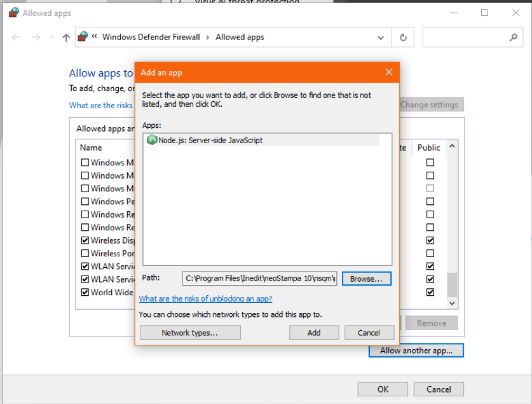
Task: Click the Remove button
Action: click(431, 323)
